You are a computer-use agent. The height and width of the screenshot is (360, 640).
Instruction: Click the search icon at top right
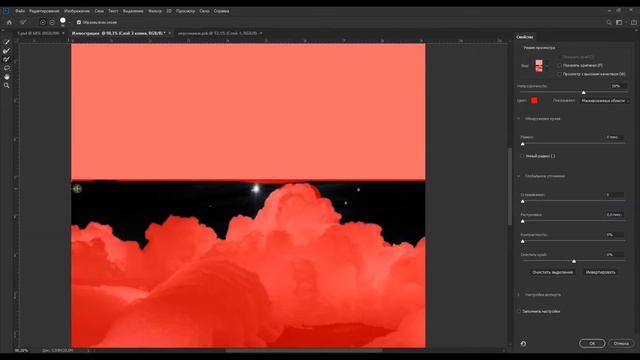pos(609,22)
